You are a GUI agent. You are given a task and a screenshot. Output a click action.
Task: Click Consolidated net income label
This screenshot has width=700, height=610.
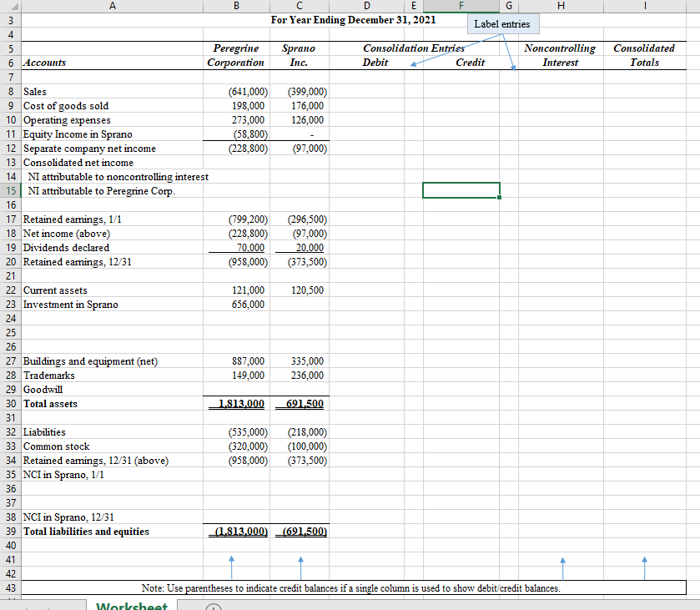tap(78, 163)
